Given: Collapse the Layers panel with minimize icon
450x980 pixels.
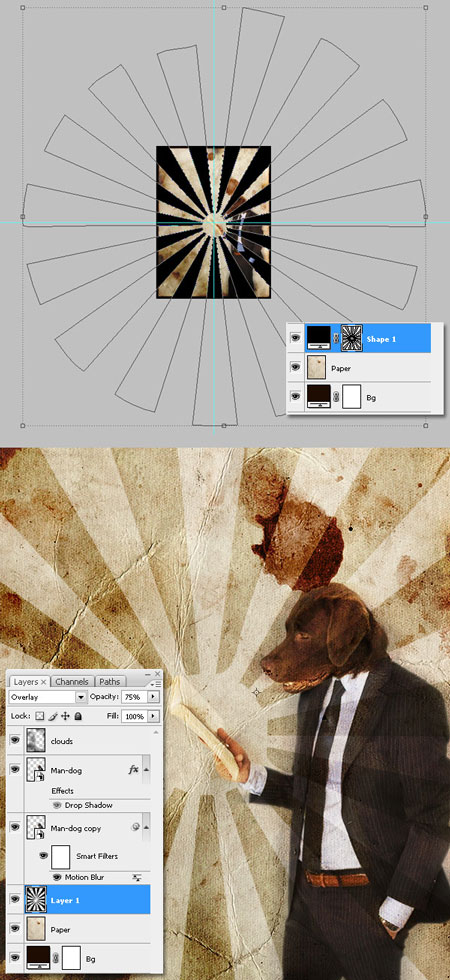Looking at the screenshot, I should 149,674.
